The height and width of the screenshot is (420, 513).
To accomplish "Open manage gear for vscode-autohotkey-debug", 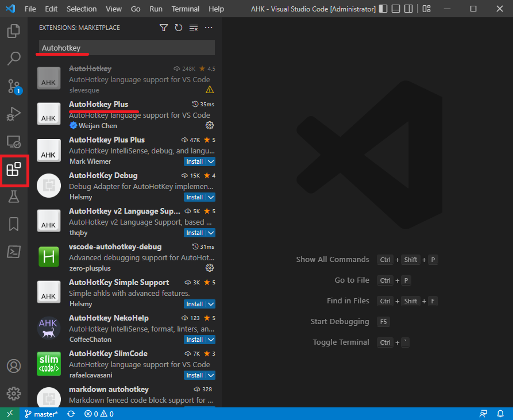I will (x=209, y=268).
